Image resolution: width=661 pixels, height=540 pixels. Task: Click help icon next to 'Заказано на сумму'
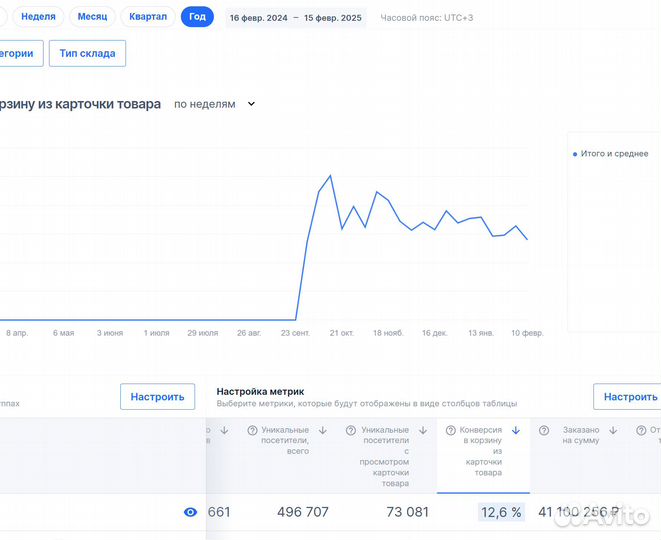point(544,430)
